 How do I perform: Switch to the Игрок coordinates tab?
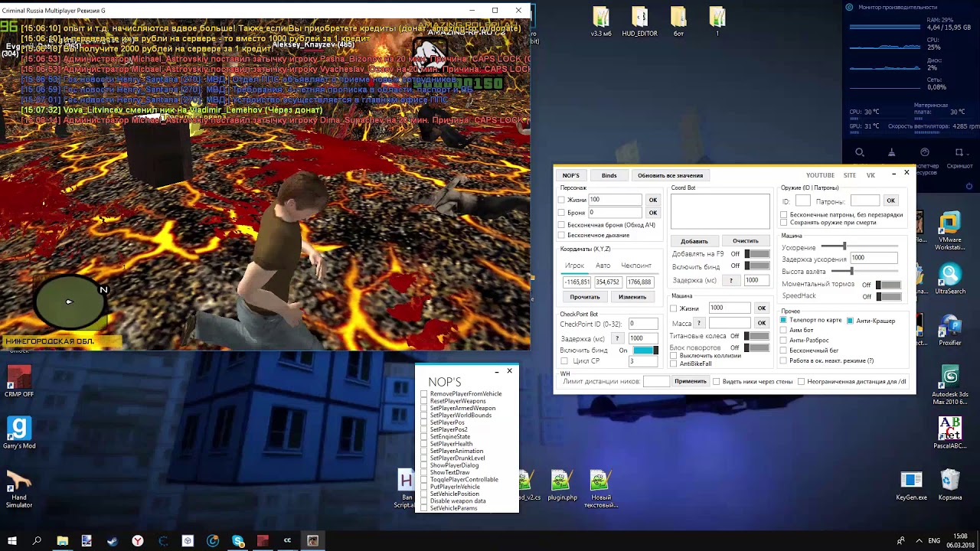click(x=574, y=266)
